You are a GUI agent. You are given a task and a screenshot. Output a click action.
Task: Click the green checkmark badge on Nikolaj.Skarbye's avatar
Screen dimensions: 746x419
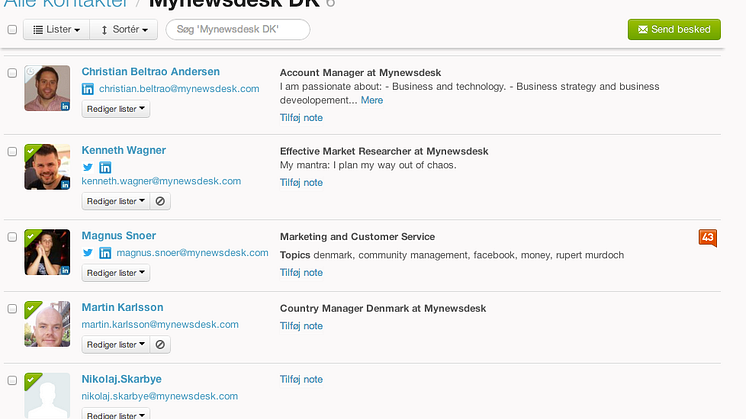tap(31, 380)
